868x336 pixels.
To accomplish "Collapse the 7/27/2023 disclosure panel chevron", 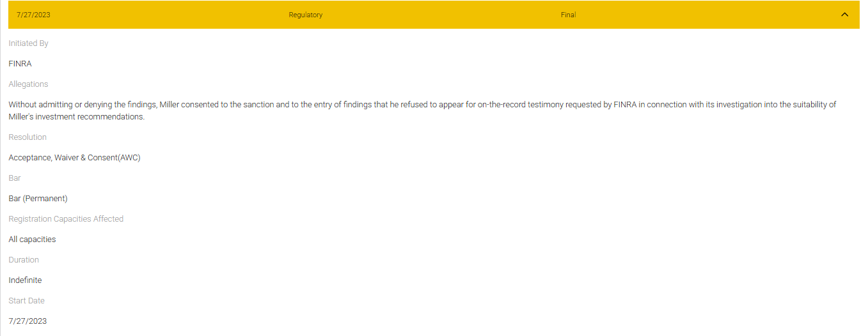I will pos(844,15).
